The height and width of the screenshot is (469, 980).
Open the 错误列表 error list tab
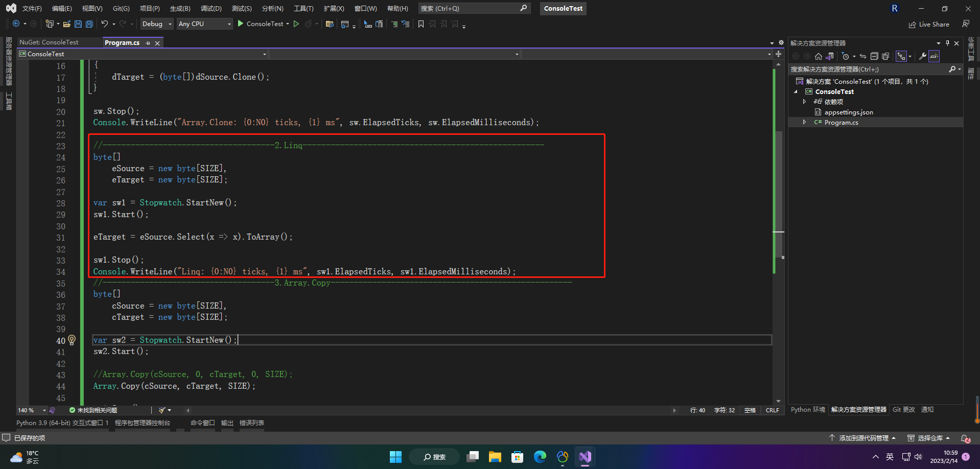252,423
